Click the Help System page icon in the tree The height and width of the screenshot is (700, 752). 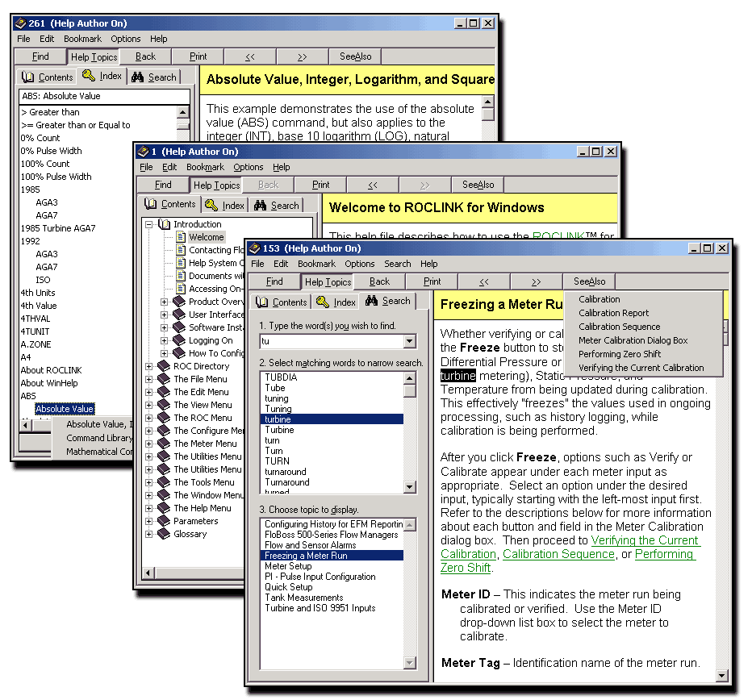tap(181, 263)
